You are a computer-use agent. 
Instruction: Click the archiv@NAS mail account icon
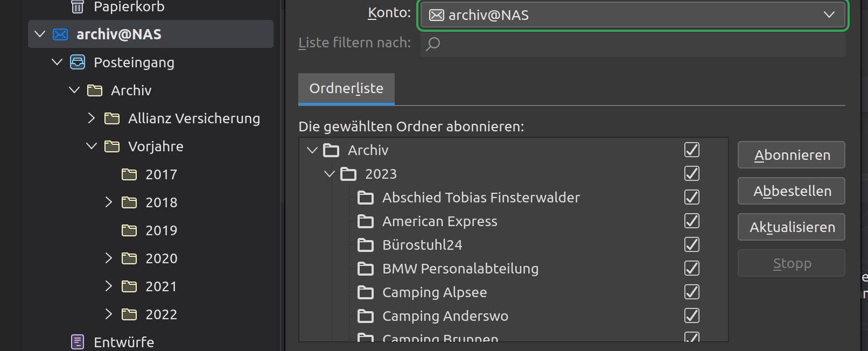tap(60, 34)
